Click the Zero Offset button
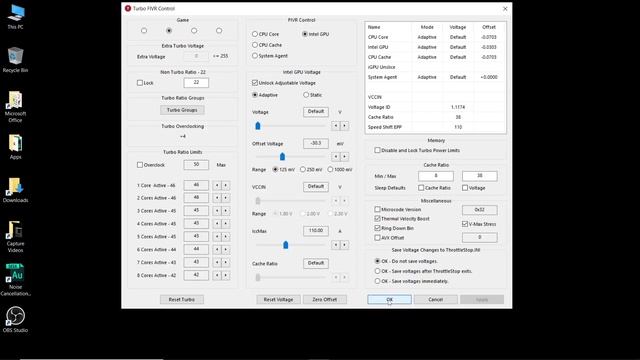This screenshot has height=360, width=640. pos(325,300)
